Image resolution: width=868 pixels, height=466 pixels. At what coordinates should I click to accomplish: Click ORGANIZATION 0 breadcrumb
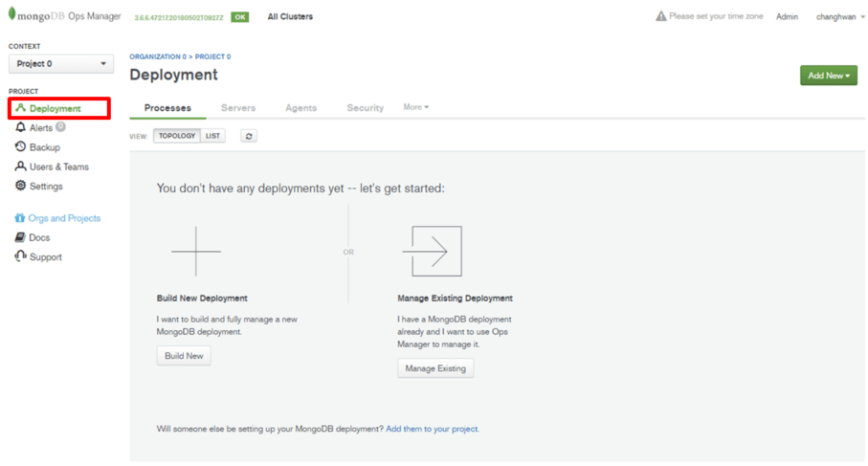(158, 56)
